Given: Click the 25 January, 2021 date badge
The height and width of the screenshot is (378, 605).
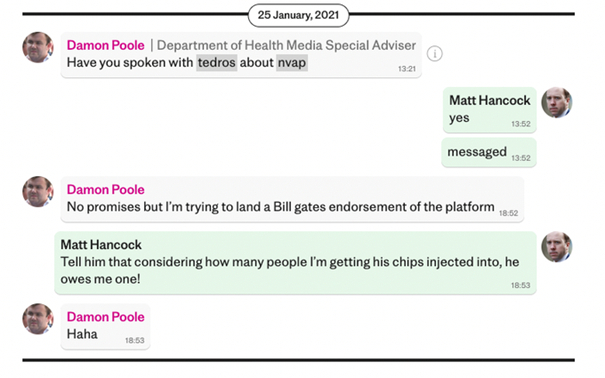Looking at the screenshot, I should point(298,15).
